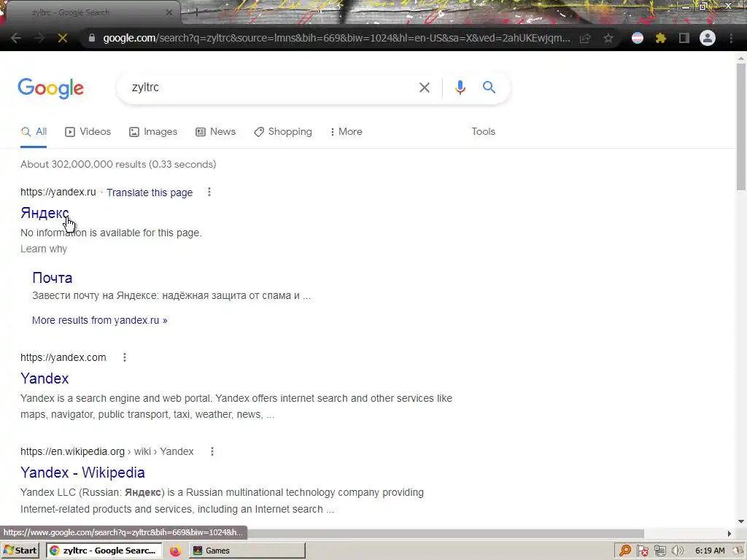This screenshot has height=560, width=747.
Task: Start voice search with microphone icon
Action: 460,87
